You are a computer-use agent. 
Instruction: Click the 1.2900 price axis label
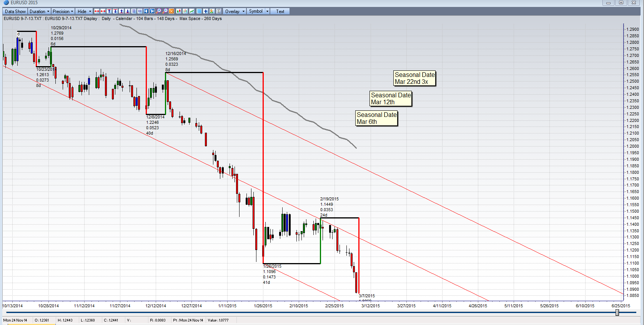pos(632,29)
